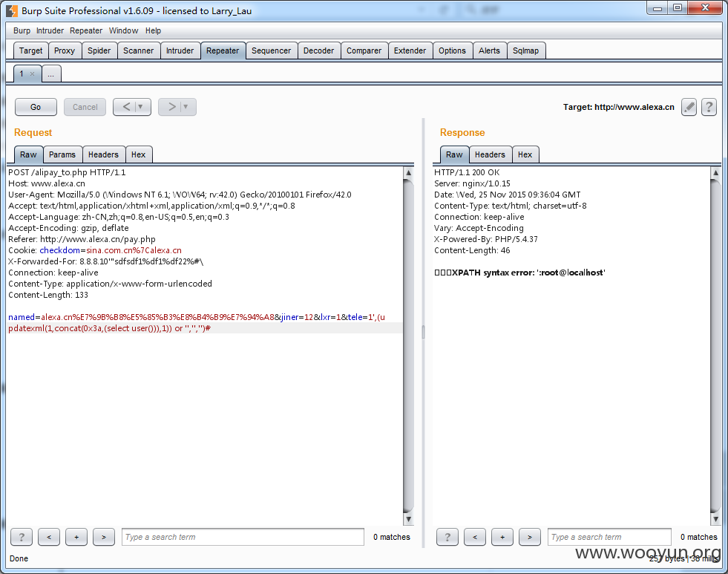The image size is (728, 574).
Task: Click the updatexml payload line in request body
Action: tap(110, 328)
